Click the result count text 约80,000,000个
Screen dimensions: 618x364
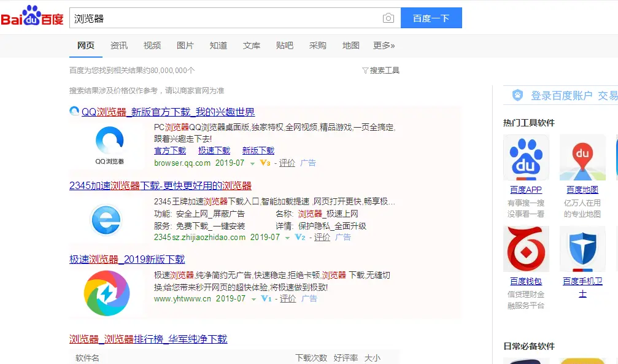coord(168,70)
